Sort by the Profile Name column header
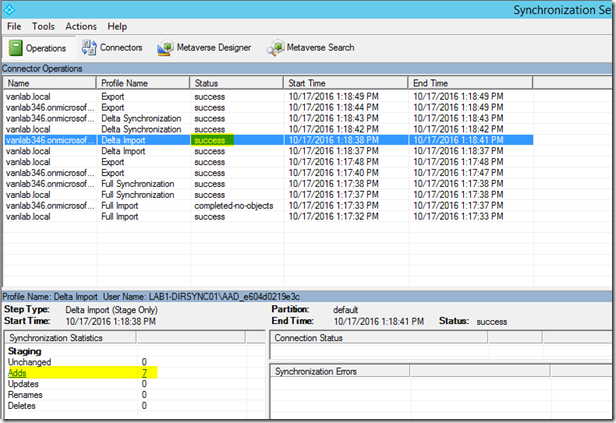Viewport: 616px width, 423px height. point(143,83)
